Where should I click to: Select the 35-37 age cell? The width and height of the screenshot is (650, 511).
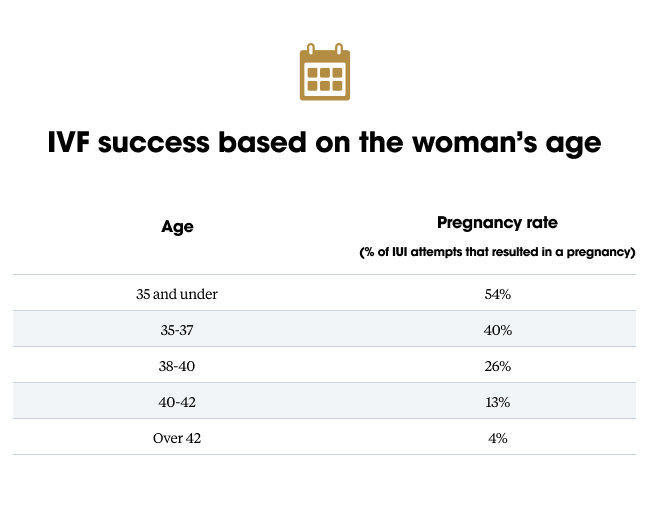point(177,330)
